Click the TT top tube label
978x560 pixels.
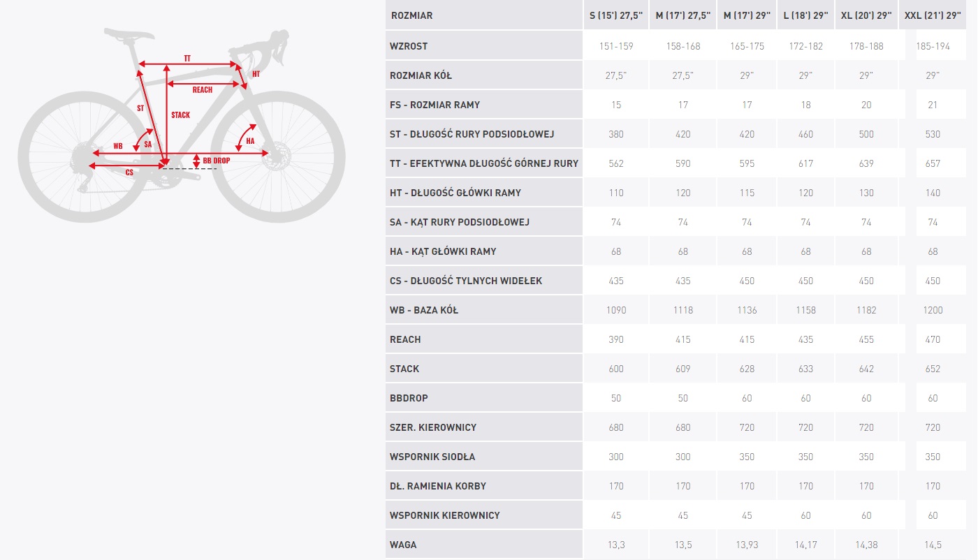click(x=187, y=59)
